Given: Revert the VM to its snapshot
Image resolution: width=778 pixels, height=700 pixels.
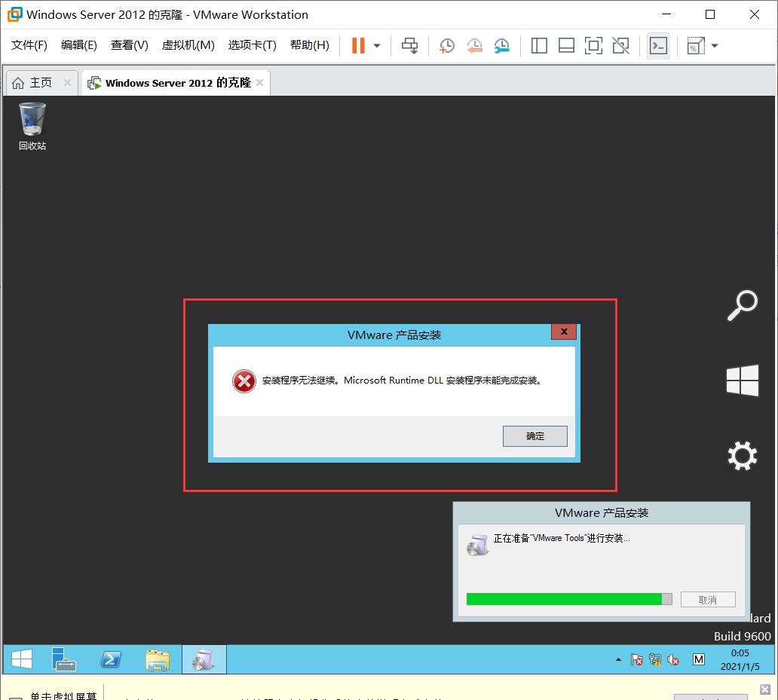Looking at the screenshot, I should [x=474, y=45].
